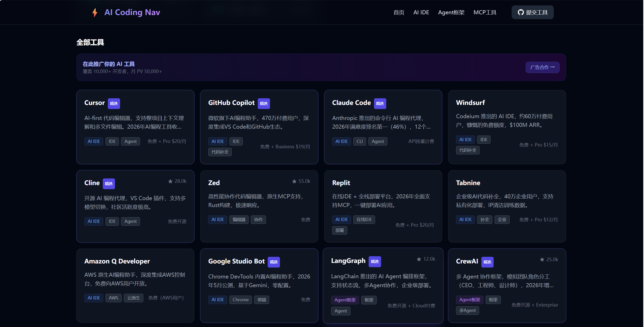
Task: Click the AI Coding Nav site title
Action: 132,12
